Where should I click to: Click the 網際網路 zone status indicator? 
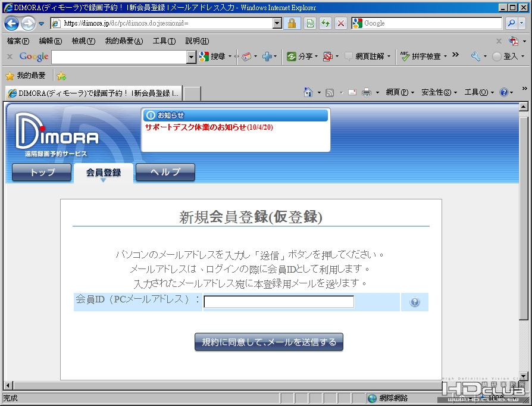coord(389,398)
